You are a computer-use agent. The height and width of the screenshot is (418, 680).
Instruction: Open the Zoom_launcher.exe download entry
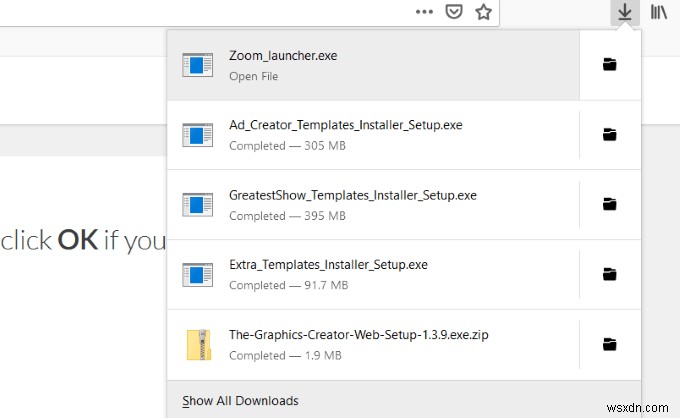click(373, 65)
